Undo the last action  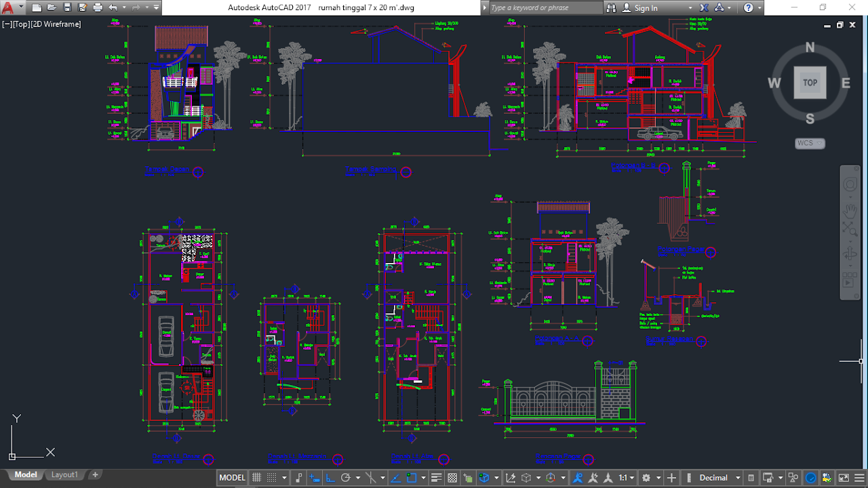(113, 7)
